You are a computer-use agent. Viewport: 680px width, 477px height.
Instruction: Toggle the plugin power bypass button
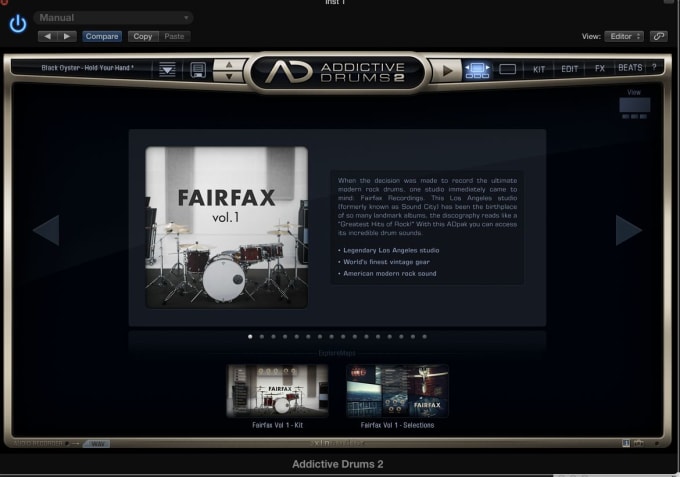click(18, 23)
